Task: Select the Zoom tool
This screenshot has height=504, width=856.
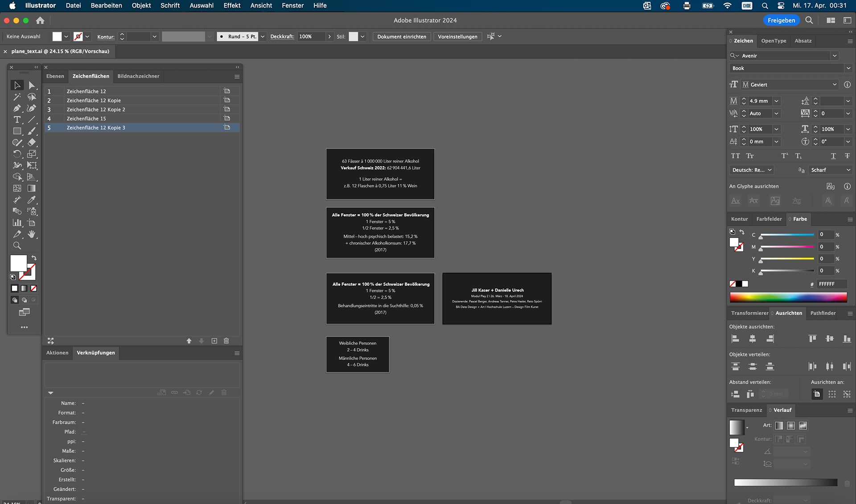Action: coord(17,246)
